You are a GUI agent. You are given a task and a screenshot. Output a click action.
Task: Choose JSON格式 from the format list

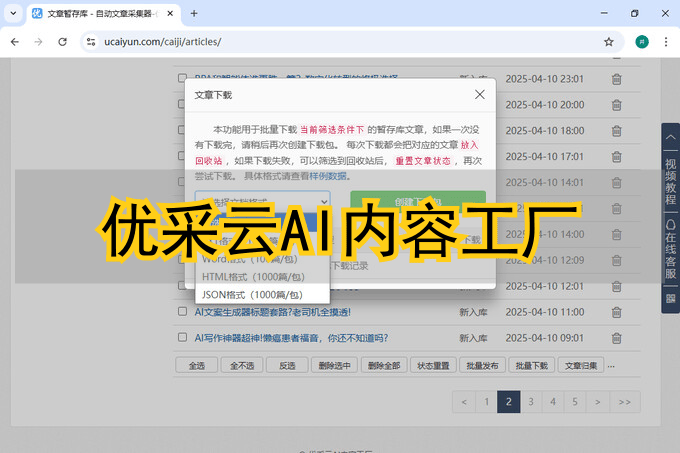click(262, 294)
